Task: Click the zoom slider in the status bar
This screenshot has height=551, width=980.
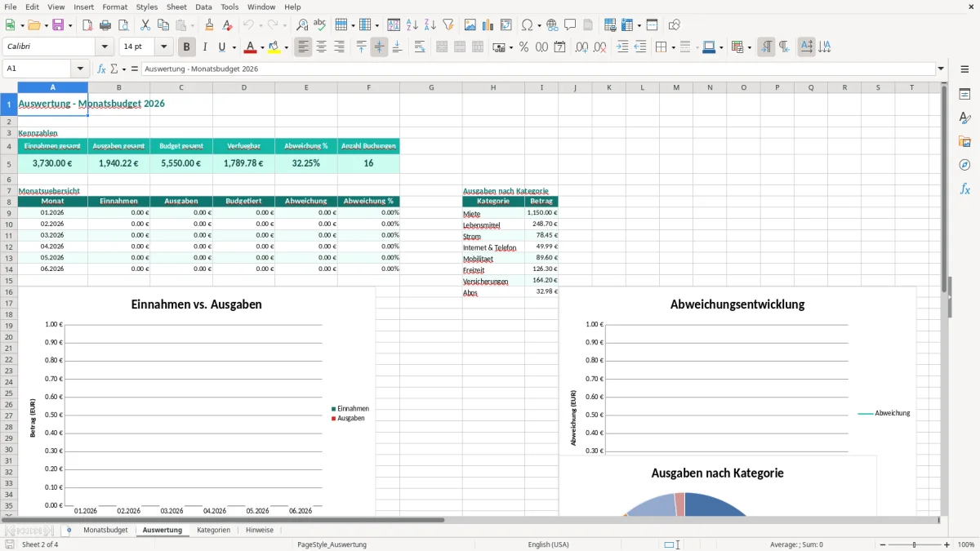Action: 914,544
